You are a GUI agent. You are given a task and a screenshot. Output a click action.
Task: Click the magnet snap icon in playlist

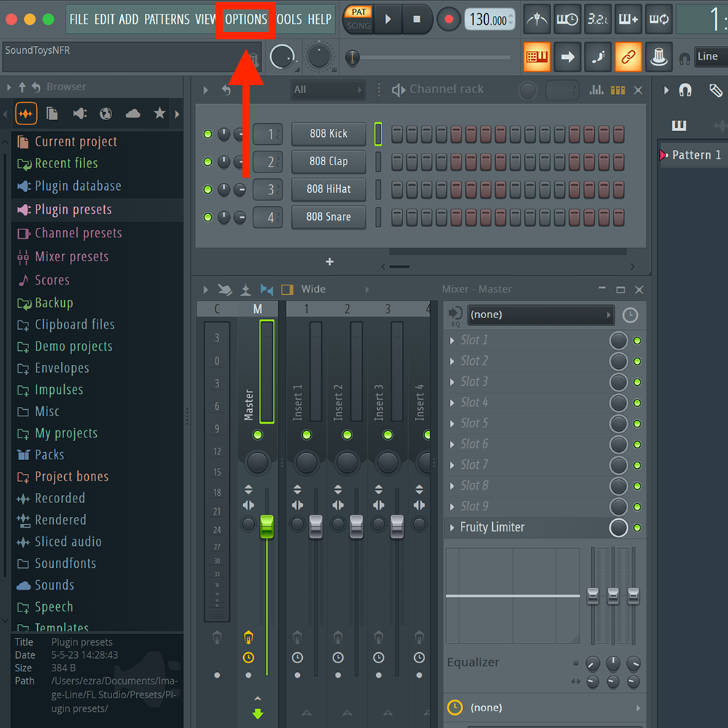pyautogui.click(x=685, y=90)
